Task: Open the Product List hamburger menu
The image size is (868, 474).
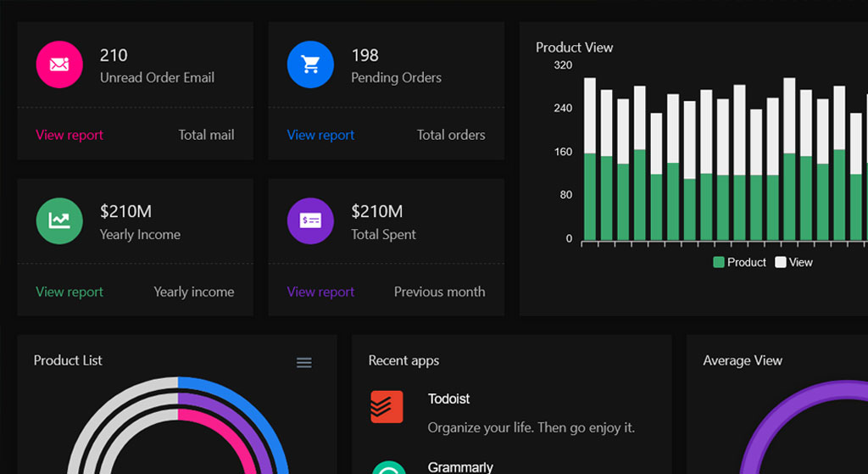Action: pos(304,363)
